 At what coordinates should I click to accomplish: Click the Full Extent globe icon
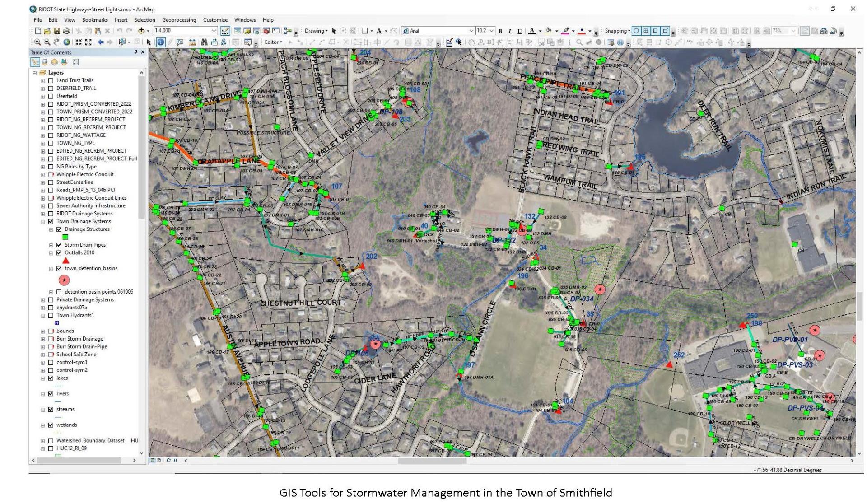pos(67,42)
